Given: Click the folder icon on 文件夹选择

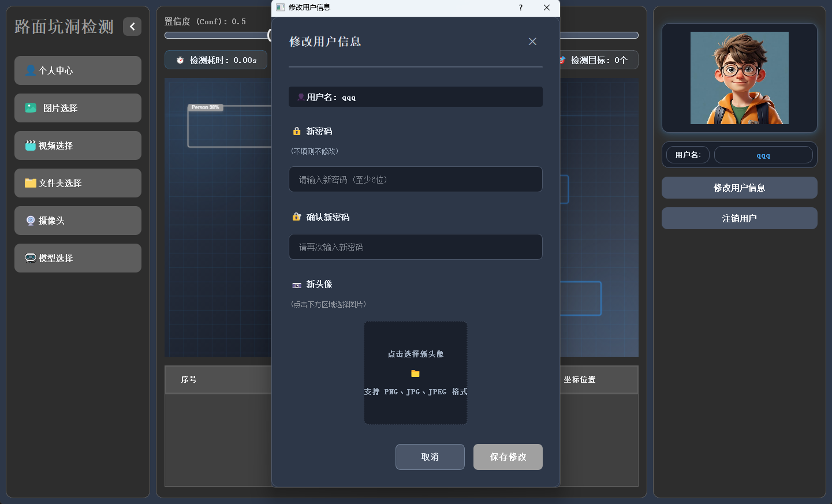Looking at the screenshot, I should pyautogui.click(x=31, y=183).
